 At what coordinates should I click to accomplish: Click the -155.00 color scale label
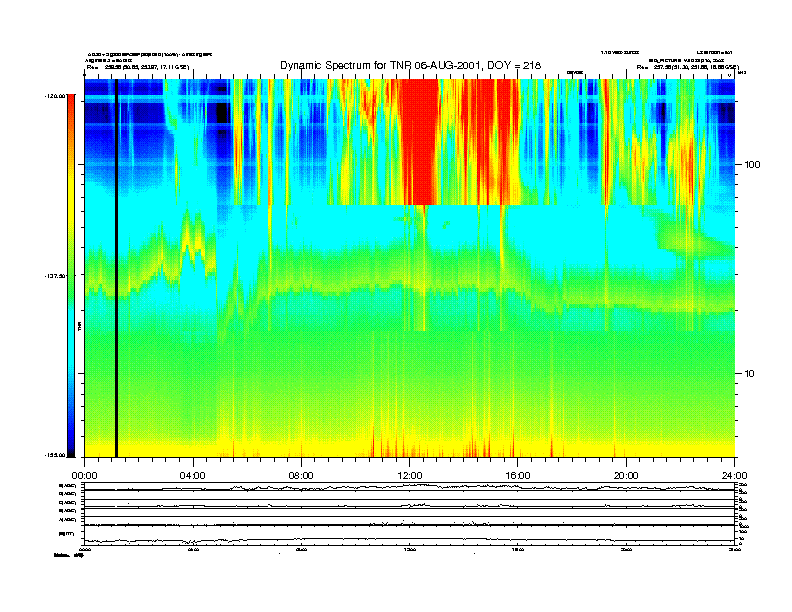55,455
